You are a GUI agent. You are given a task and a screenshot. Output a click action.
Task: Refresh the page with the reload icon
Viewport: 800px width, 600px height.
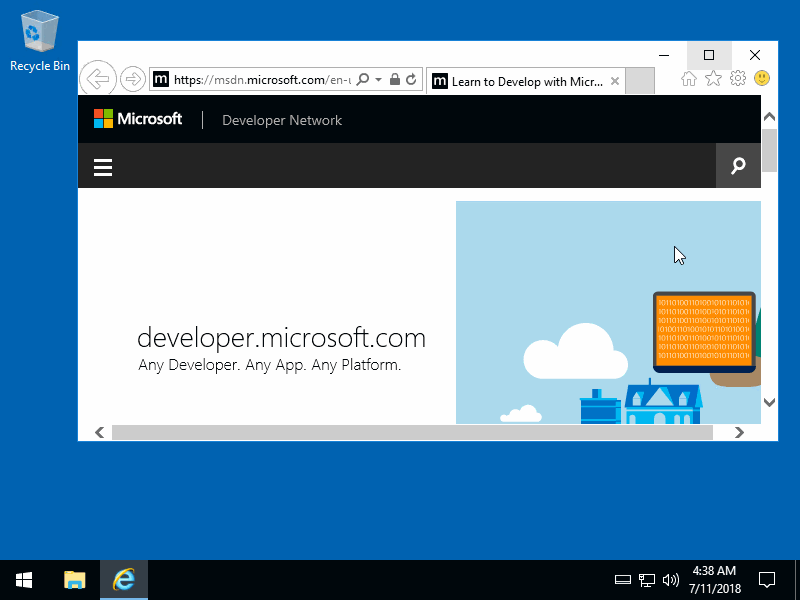pos(411,80)
